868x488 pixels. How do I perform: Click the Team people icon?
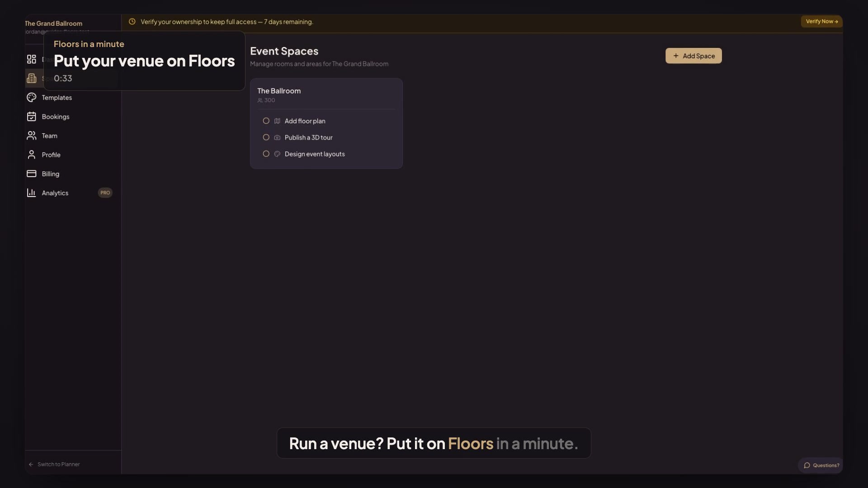coord(31,135)
